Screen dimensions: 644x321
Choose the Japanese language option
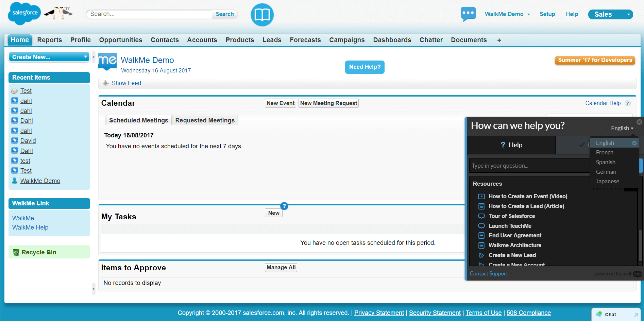pyautogui.click(x=607, y=181)
